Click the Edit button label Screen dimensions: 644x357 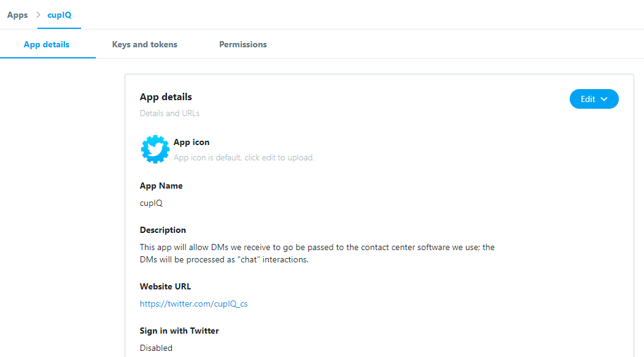pos(588,99)
